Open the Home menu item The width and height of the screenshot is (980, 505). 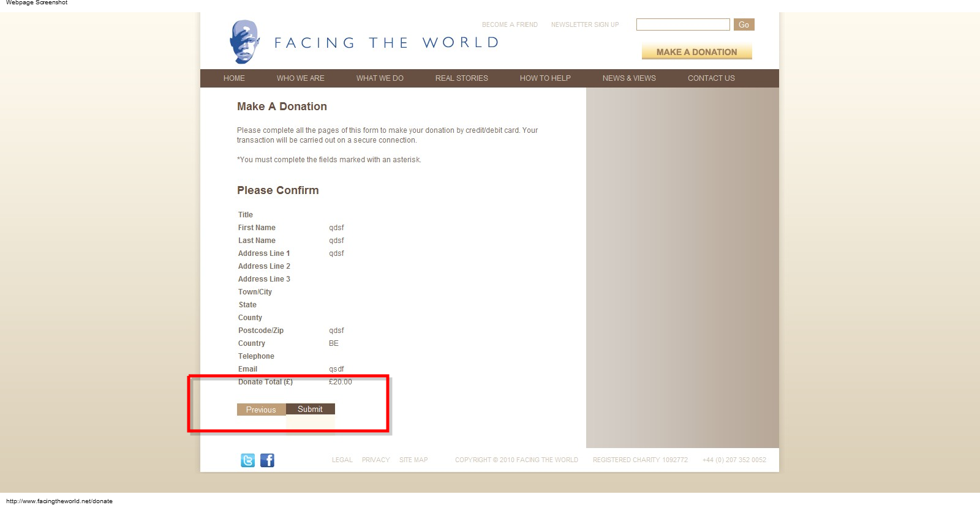tap(234, 78)
